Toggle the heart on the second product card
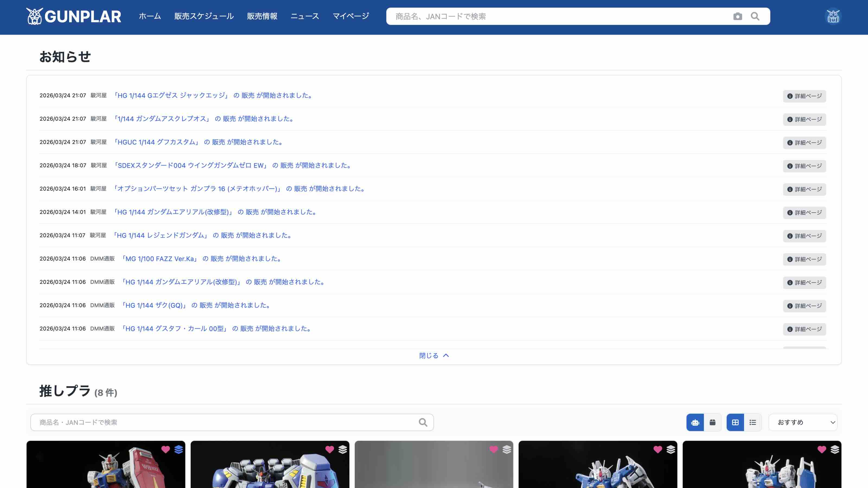 click(x=330, y=449)
